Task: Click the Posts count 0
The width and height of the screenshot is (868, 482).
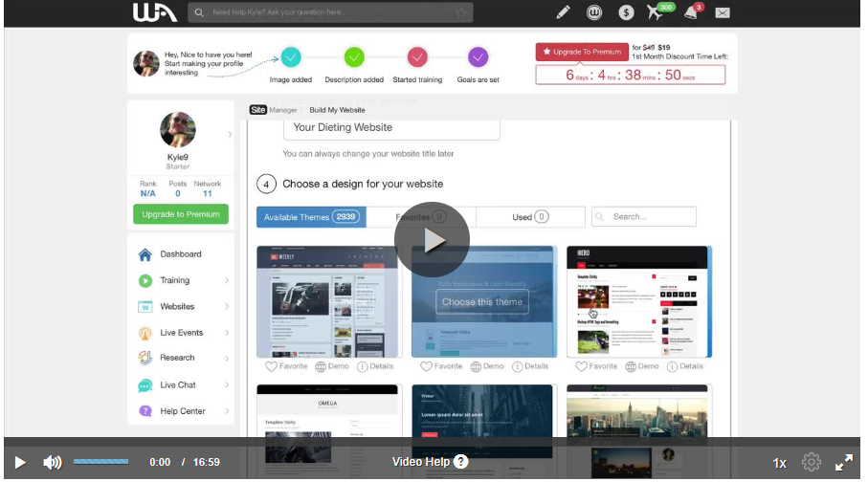Action: coord(178,194)
